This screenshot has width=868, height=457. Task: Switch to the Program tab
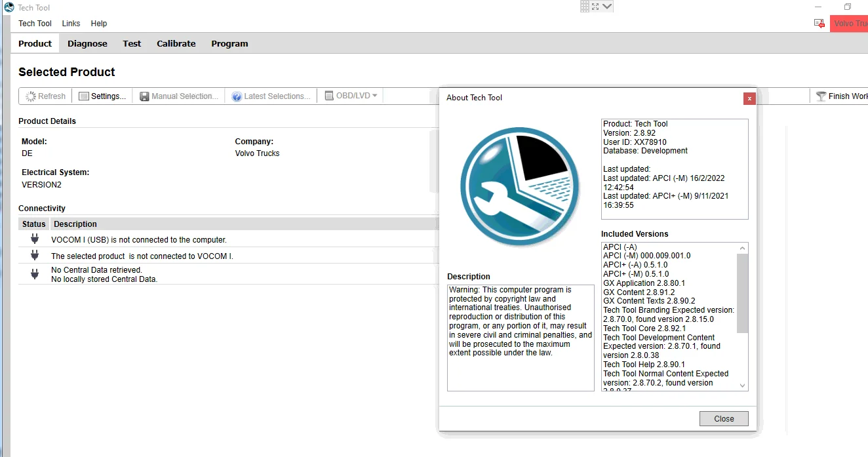pos(229,43)
